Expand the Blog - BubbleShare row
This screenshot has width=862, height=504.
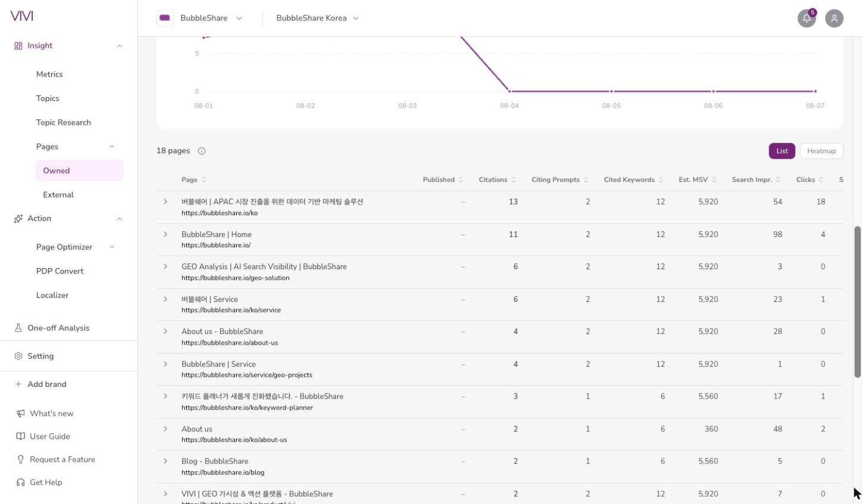click(165, 461)
